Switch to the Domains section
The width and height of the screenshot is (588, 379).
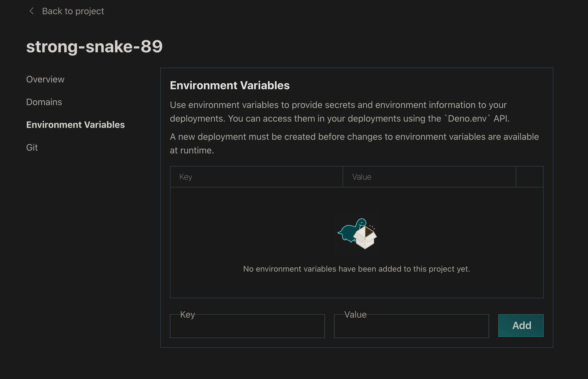point(44,102)
